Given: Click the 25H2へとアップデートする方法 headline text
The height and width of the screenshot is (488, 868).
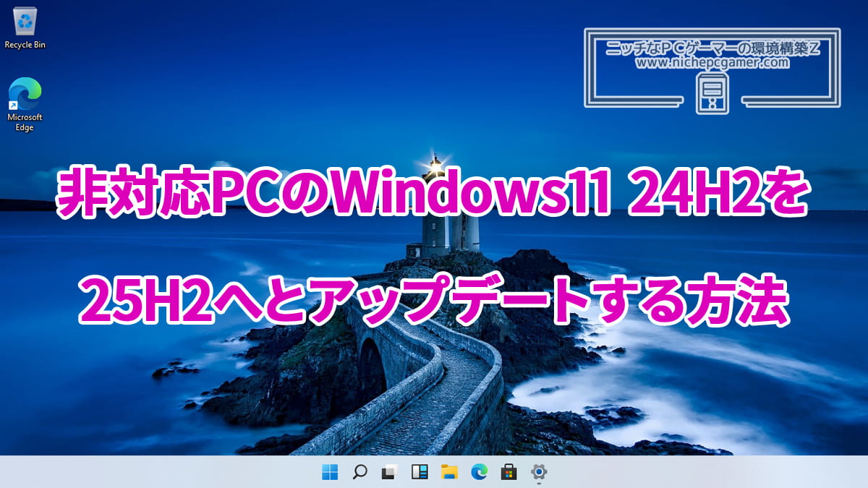Looking at the screenshot, I should point(433,299).
